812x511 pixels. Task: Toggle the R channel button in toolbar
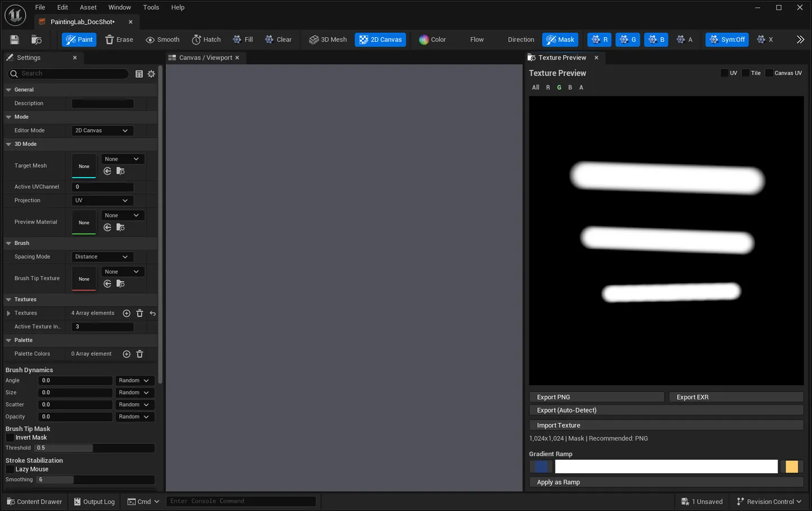(x=599, y=39)
